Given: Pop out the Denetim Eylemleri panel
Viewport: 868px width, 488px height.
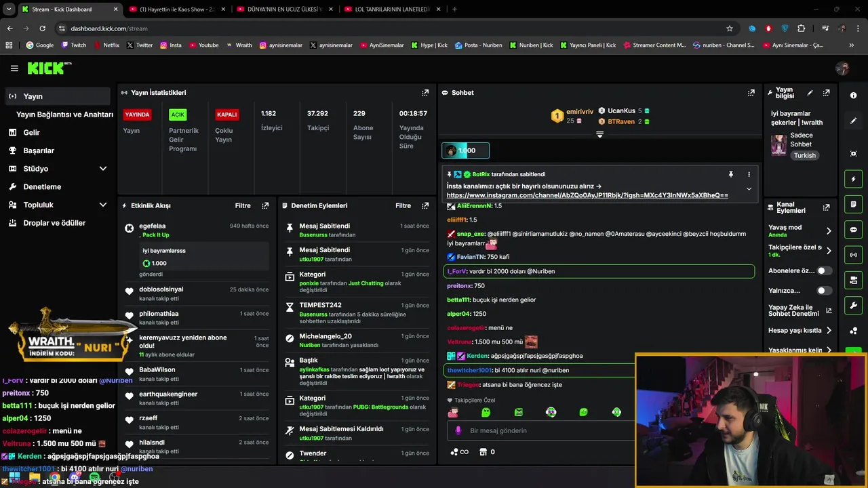Looking at the screenshot, I should tap(425, 205).
